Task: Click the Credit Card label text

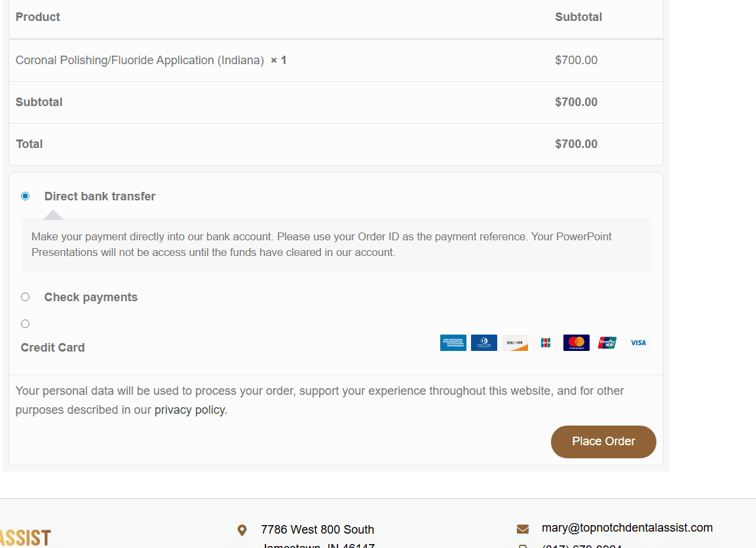Action: 52,348
